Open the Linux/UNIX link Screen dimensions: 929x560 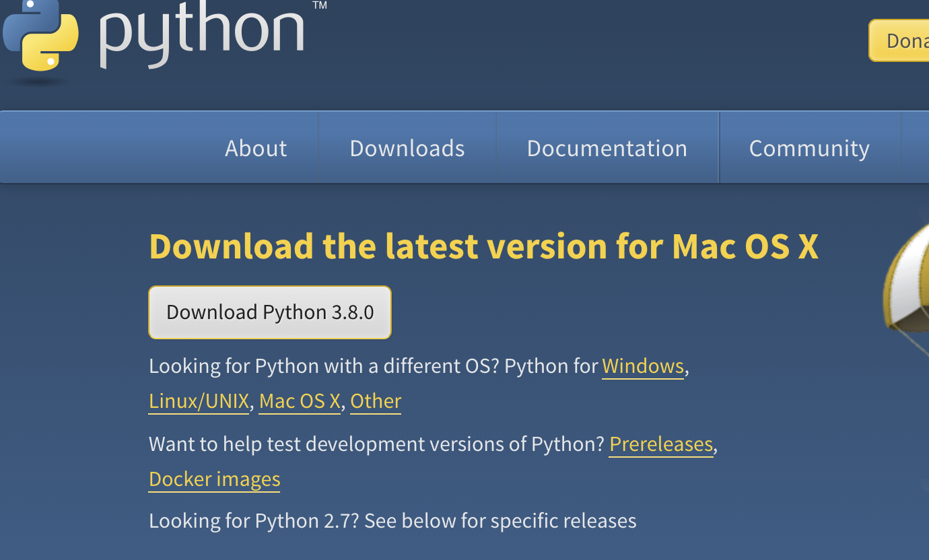coord(199,401)
